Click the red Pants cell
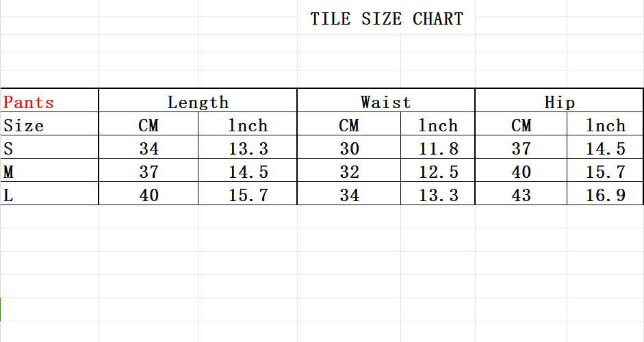This screenshot has width=644, height=342. [50, 100]
